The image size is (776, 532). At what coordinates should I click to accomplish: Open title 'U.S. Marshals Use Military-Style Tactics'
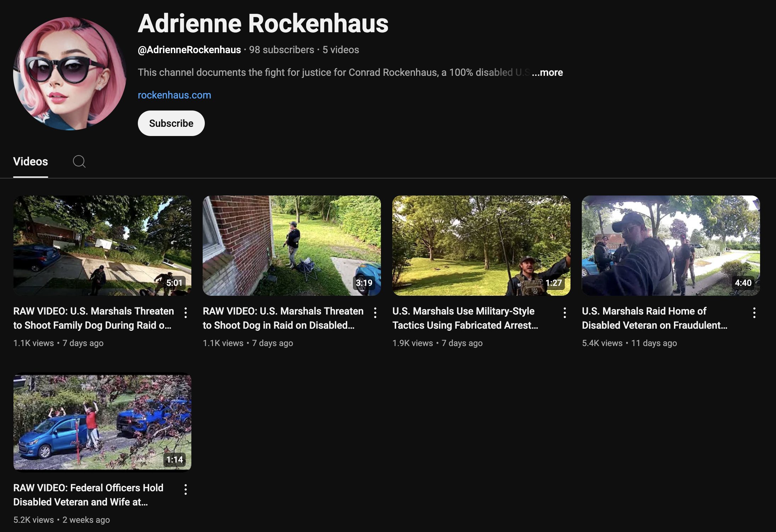click(x=465, y=318)
